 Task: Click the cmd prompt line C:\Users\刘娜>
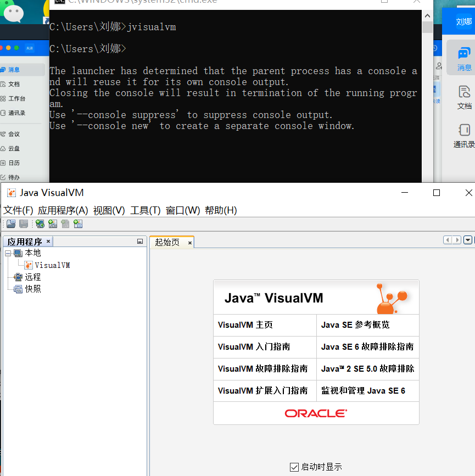click(88, 49)
